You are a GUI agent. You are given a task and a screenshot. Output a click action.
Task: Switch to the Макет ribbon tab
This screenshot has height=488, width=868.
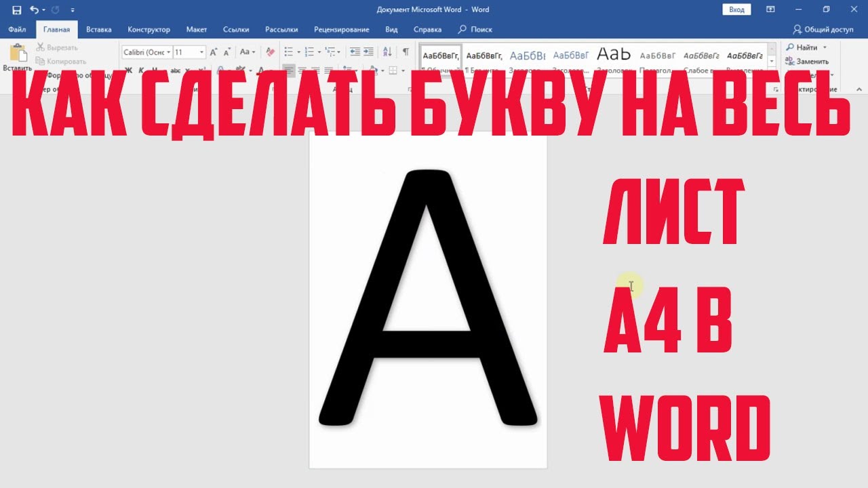[x=197, y=29]
